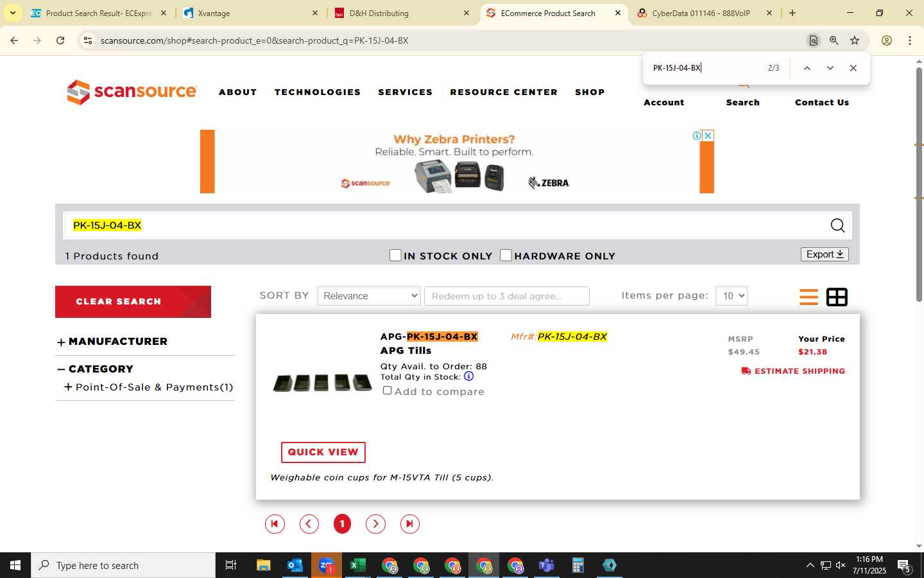Go to last page of results

(x=409, y=524)
